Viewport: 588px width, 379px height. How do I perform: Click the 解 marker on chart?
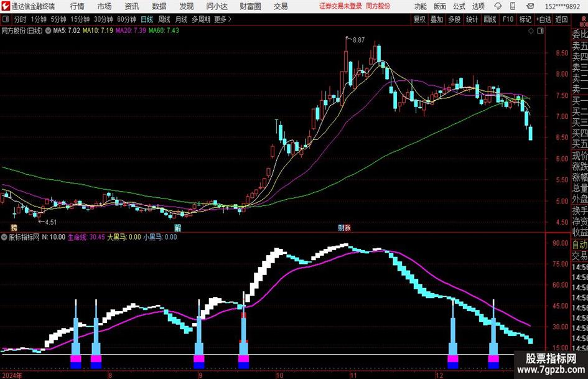pos(178,227)
